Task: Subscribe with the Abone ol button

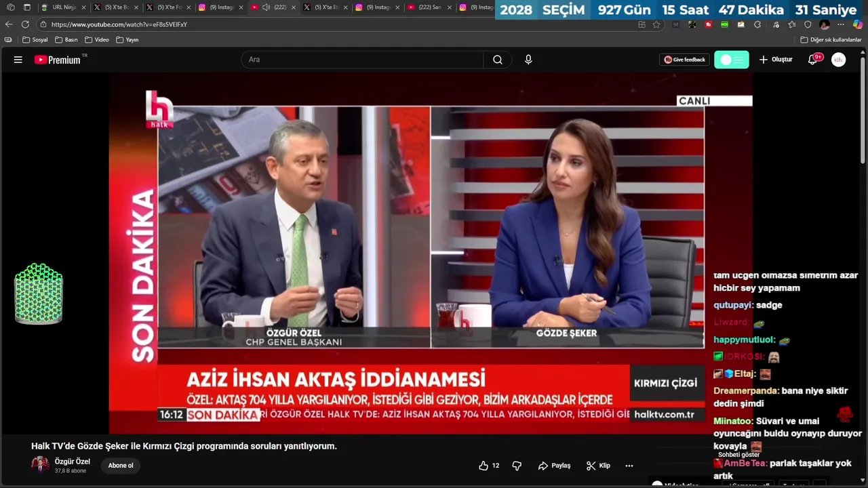Action: [121, 466]
